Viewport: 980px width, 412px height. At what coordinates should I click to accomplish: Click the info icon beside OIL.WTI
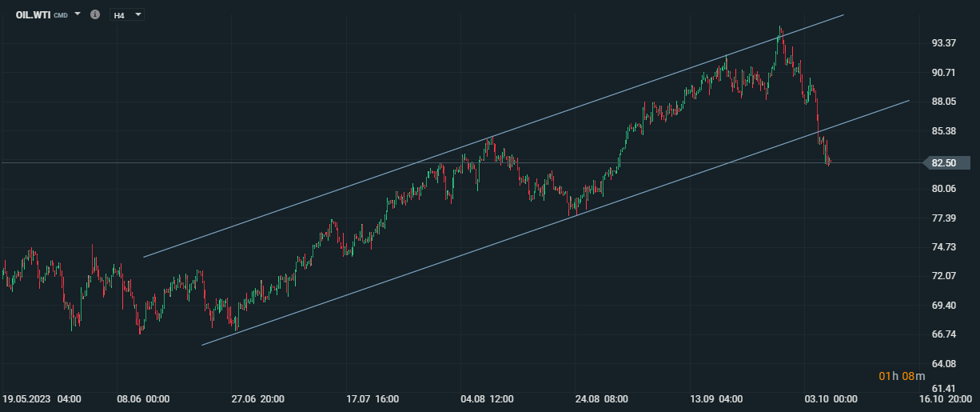95,14
